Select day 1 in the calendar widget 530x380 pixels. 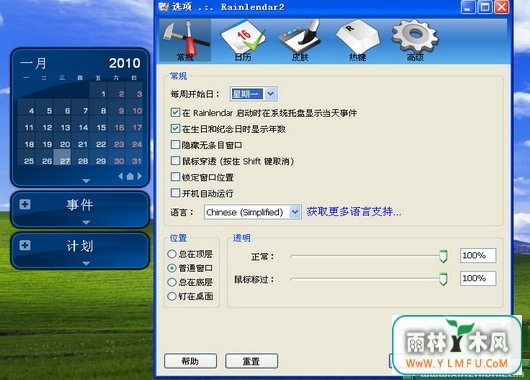point(103,94)
